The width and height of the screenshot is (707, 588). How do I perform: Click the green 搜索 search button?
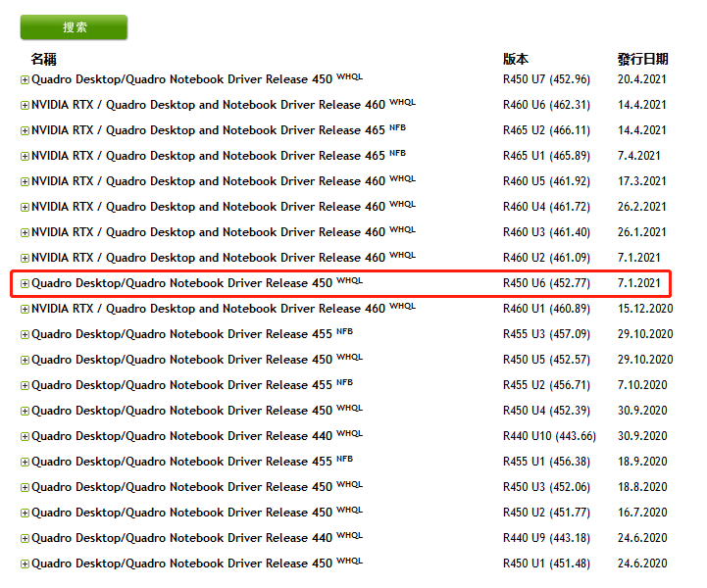[74, 27]
